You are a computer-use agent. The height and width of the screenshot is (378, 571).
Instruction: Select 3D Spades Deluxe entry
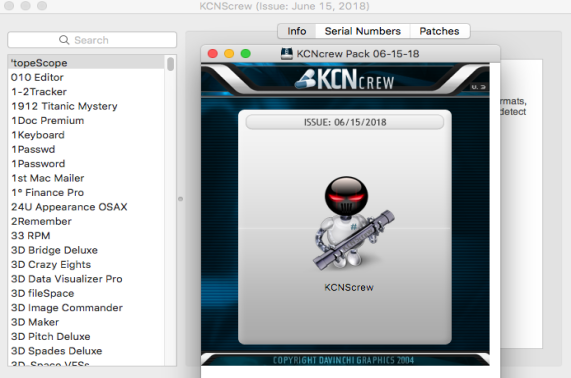coord(86,351)
